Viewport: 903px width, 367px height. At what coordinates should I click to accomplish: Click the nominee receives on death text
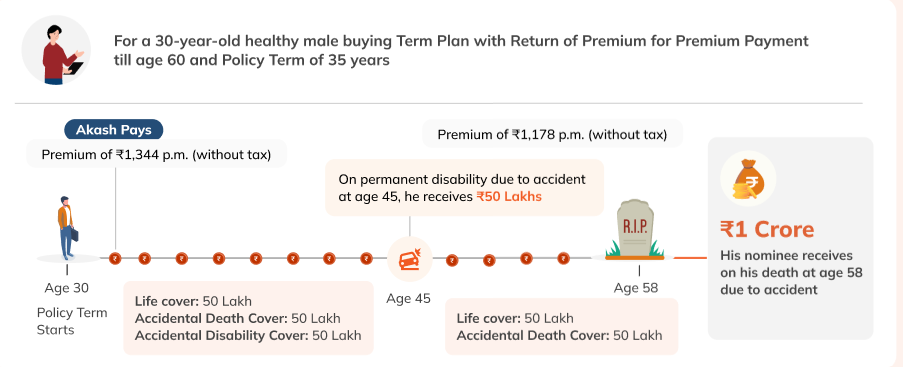(x=791, y=273)
